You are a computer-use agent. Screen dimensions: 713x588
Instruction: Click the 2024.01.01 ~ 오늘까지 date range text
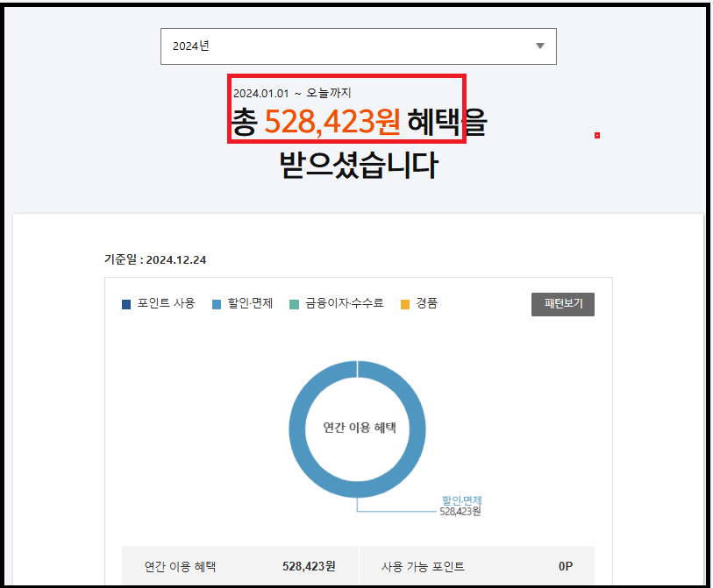click(x=292, y=93)
